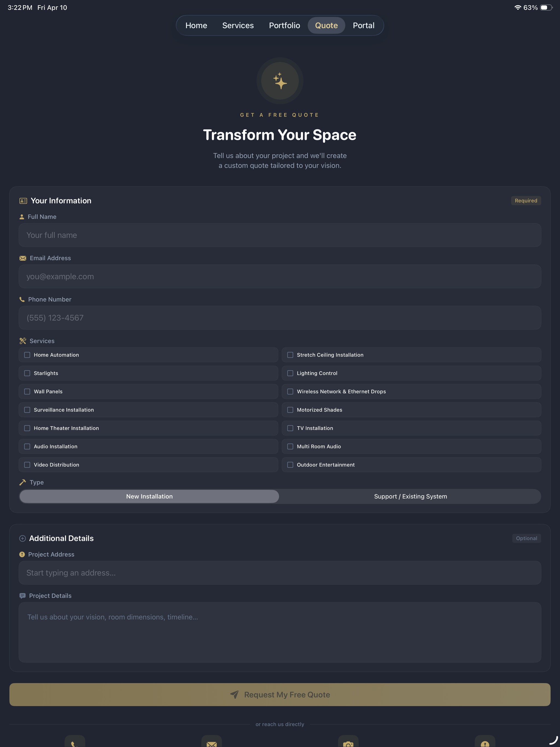Tap the battery icon in the status bar
Screen dimensions: 560x747
pyautogui.click(x=546, y=7)
